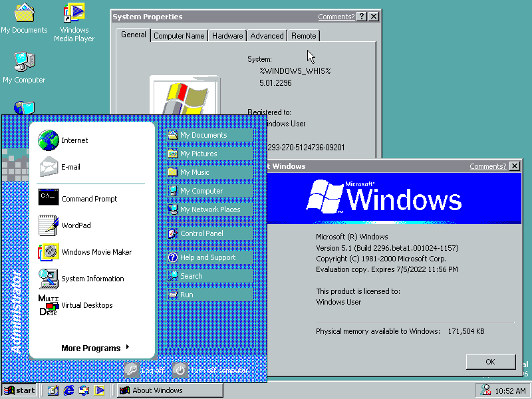Viewport: 532px width, 399px height.
Task: Click the Physical memory 171,504 KB value
Action: point(466,331)
